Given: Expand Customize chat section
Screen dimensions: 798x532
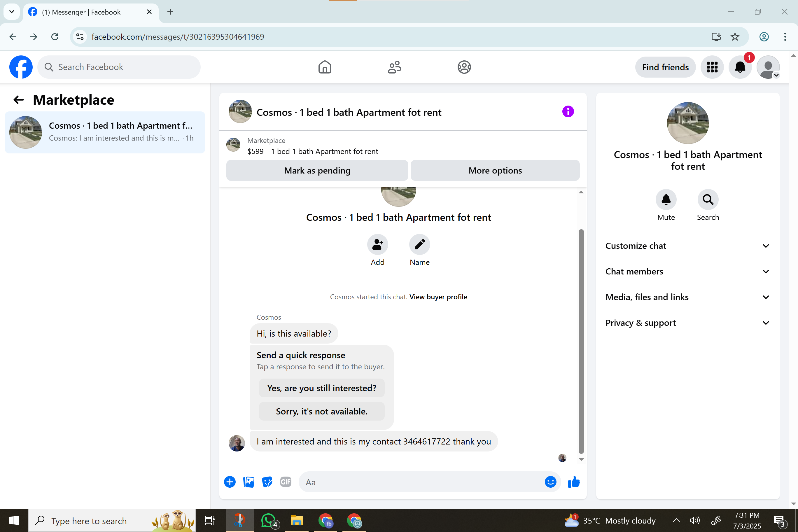Looking at the screenshot, I should point(687,246).
